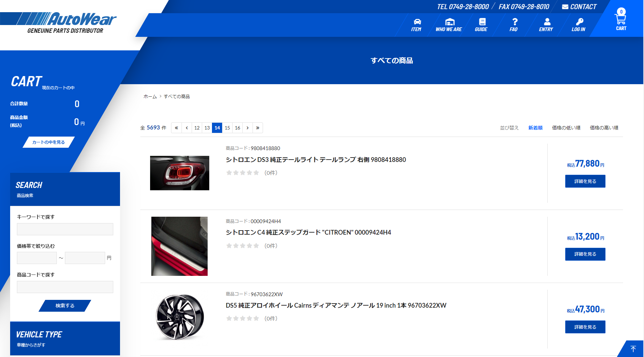This screenshot has width=644, height=357.
Task: Click the TEL 0749-28-8000 text
Action: click(463, 7)
